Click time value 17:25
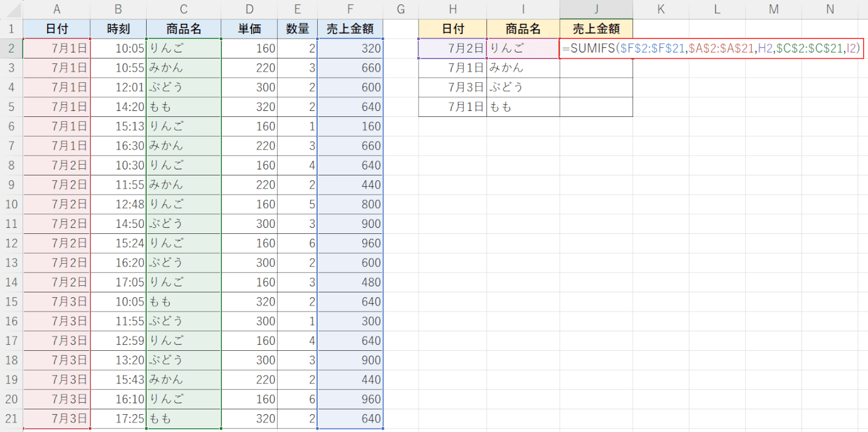 tap(119, 418)
